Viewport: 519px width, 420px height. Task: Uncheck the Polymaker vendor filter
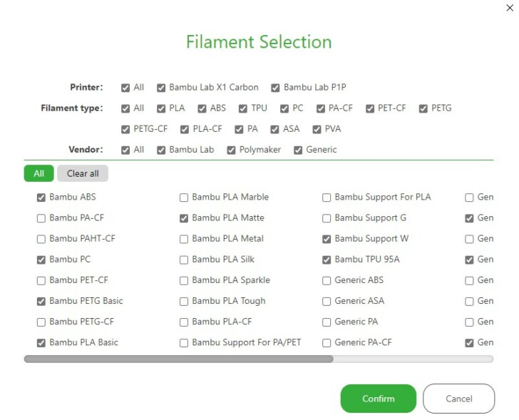[232, 150]
